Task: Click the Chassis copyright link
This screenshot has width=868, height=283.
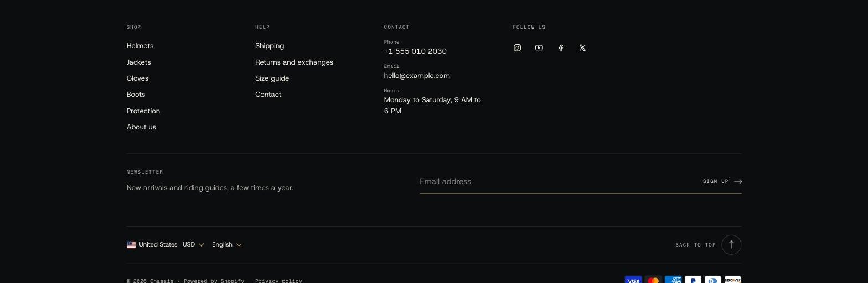Action: (162, 281)
